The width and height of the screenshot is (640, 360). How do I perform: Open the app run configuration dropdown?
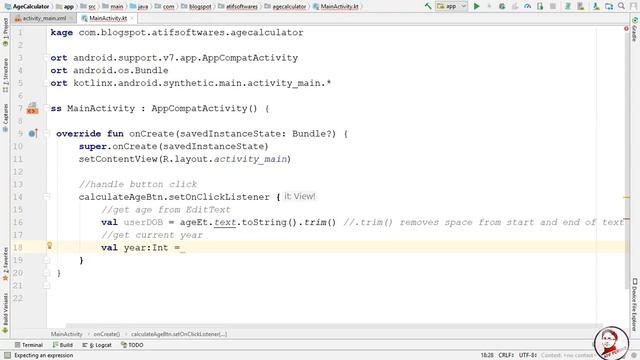pyautogui.click(x=451, y=6)
